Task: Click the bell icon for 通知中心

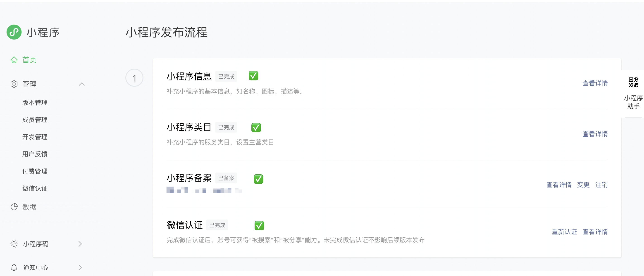Action: 14,267
